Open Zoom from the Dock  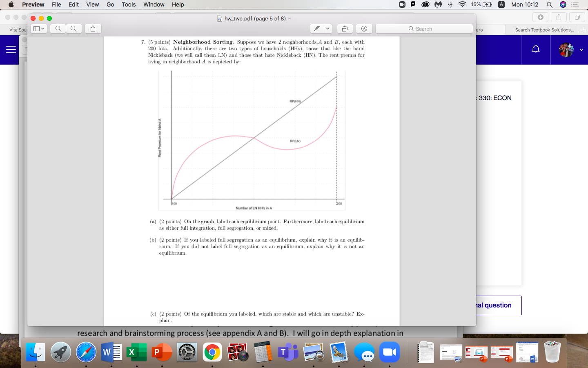point(390,352)
